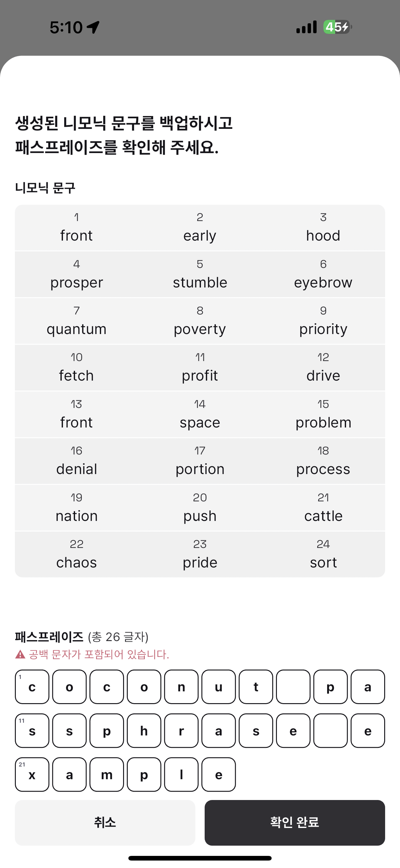Tap the home indicator bar
The width and height of the screenshot is (400, 868).
tap(200, 858)
